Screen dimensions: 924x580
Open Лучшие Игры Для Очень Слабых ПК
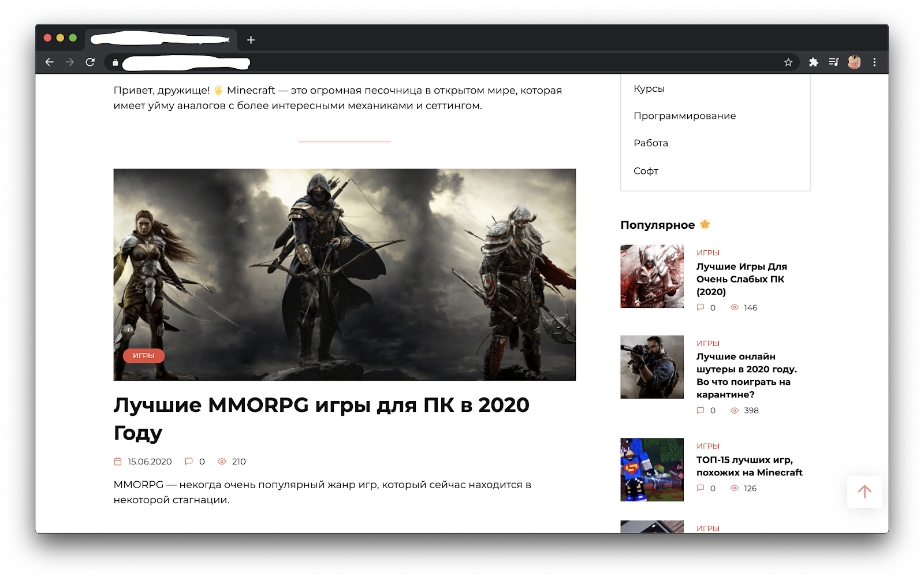point(742,279)
